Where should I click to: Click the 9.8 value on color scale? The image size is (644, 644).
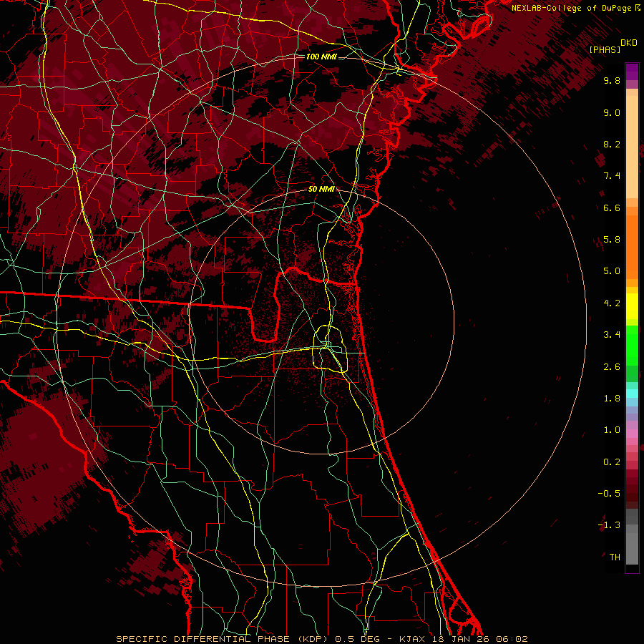pos(612,80)
